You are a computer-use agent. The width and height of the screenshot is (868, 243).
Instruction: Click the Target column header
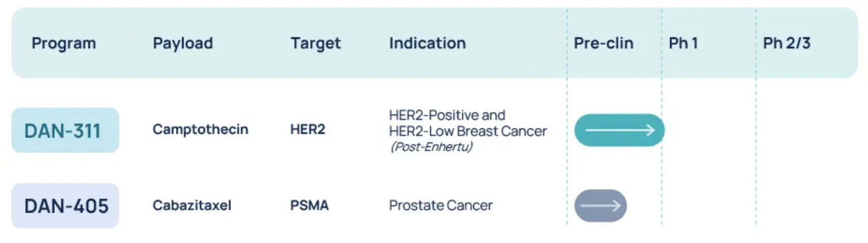pyautogui.click(x=315, y=43)
